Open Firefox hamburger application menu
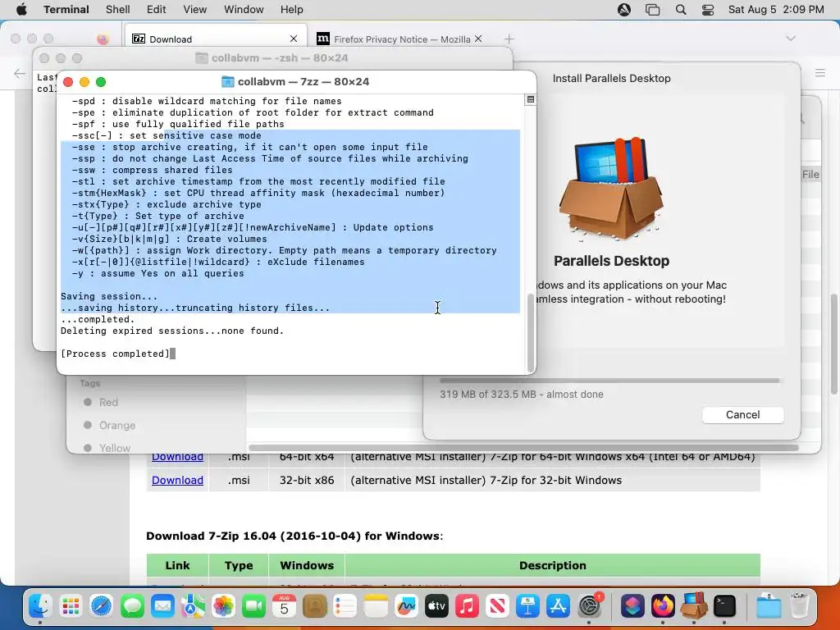This screenshot has width=840, height=630. tap(820, 73)
